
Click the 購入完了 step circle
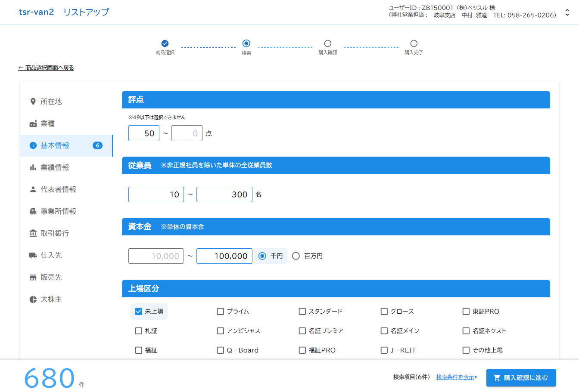(414, 43)
